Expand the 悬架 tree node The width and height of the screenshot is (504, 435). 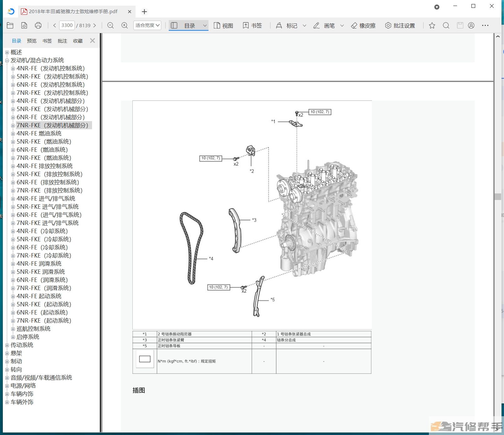[x=7, y=353]
